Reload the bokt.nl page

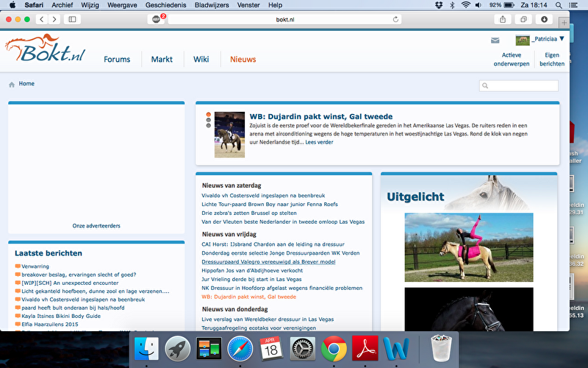coord(395,20)
